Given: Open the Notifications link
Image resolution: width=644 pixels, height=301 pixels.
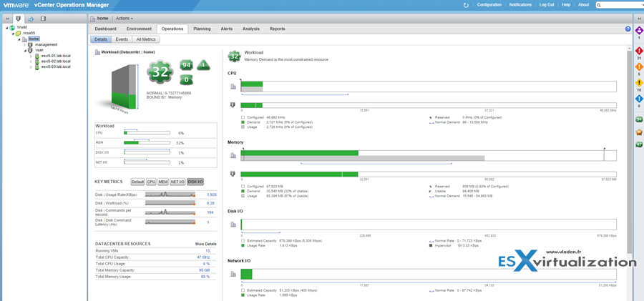Looking at the screenshot, I should (520, 5).
